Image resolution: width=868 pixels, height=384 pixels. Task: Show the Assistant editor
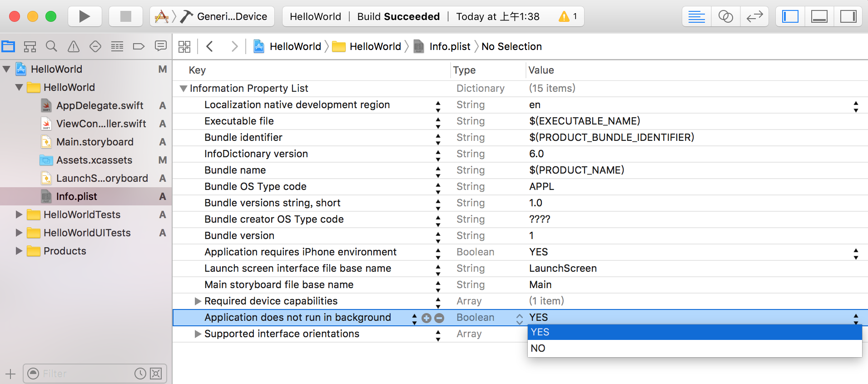click(726, 17)
